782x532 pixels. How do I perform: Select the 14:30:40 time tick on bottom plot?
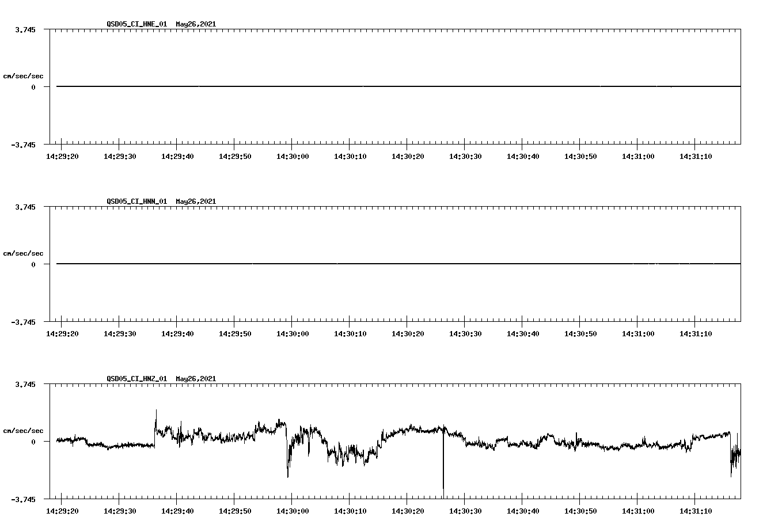point(525,510)
